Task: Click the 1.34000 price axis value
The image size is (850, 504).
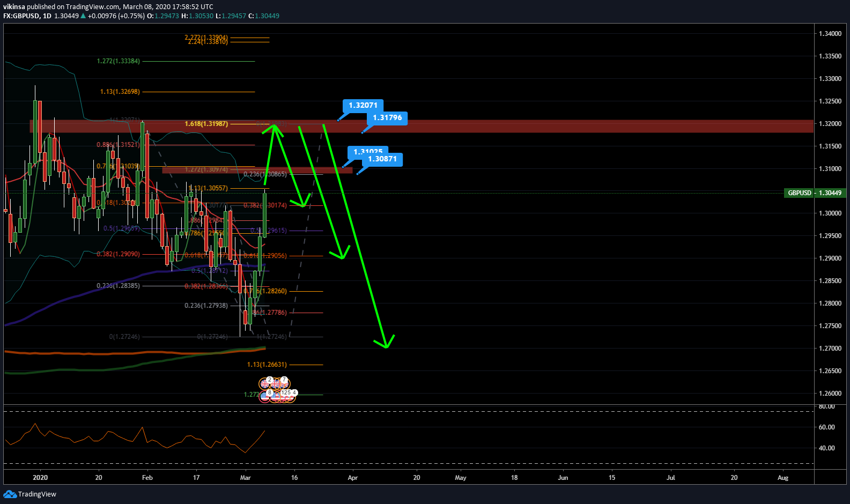Action: [x=830, y=34]
